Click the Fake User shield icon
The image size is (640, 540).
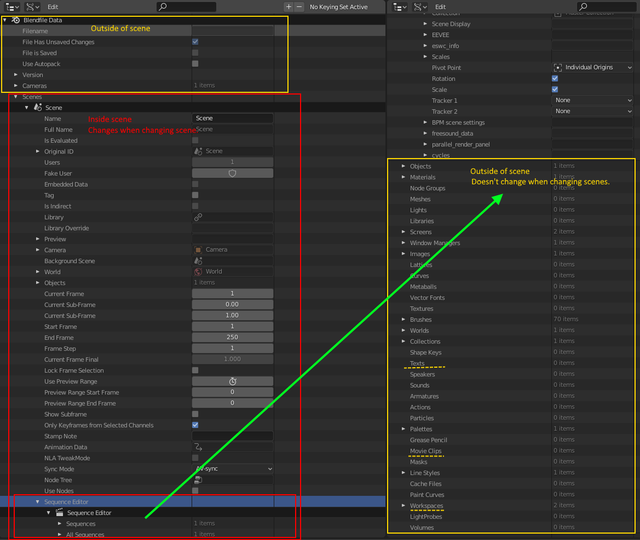(232, 173)
